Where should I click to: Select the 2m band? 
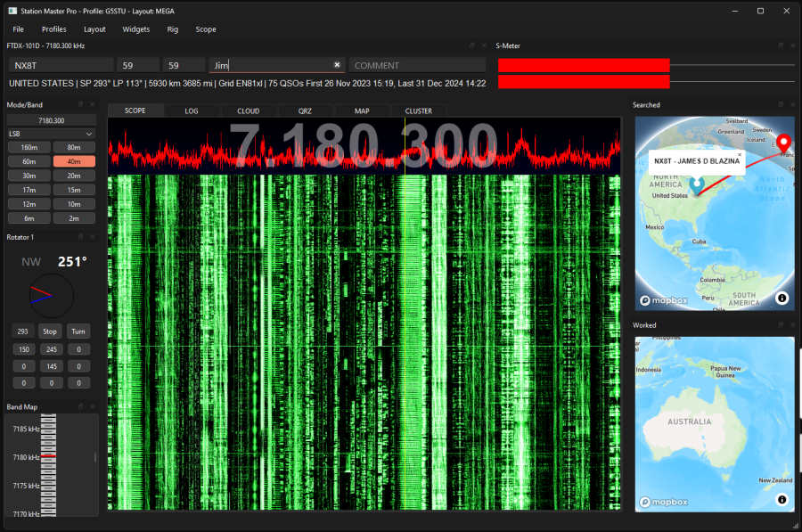(x=74, y=218)
